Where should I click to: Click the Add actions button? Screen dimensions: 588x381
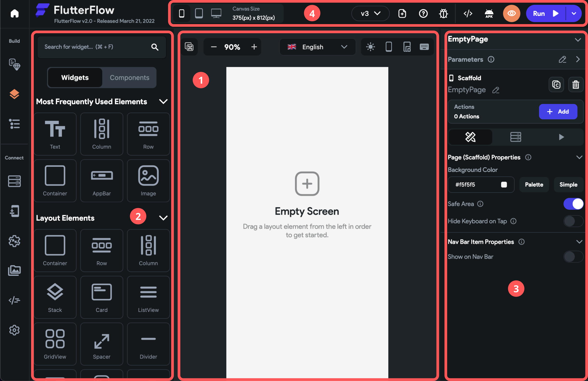pyautogui.click(x=558, y=112)
